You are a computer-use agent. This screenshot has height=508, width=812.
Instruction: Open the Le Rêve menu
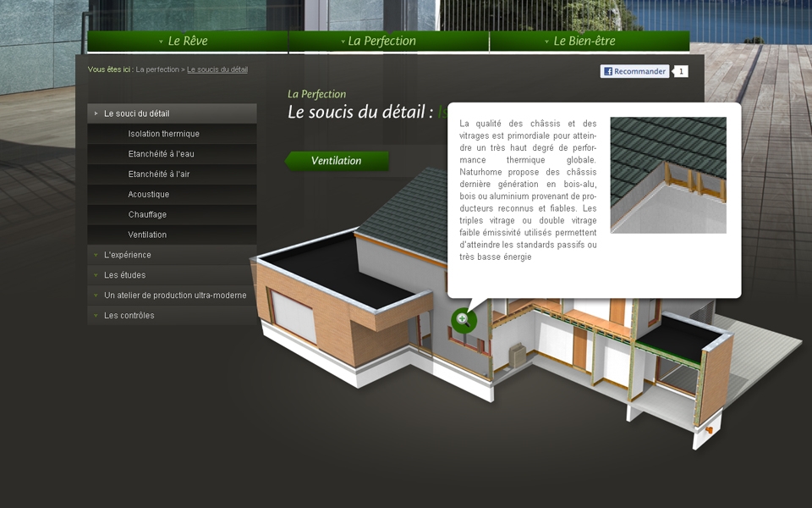tap(188, 41)
